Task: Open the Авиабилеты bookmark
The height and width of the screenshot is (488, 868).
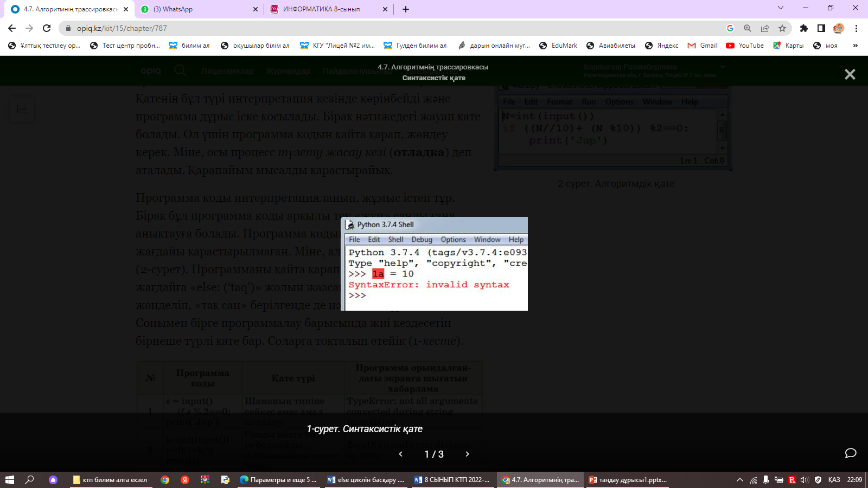Action: click(x=610, y=46)
